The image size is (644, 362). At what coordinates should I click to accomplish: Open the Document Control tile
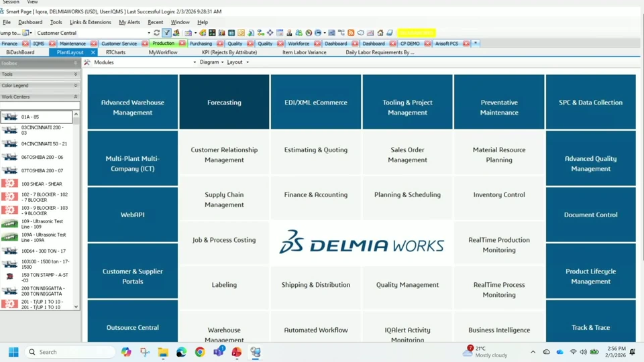pos(590,215)
